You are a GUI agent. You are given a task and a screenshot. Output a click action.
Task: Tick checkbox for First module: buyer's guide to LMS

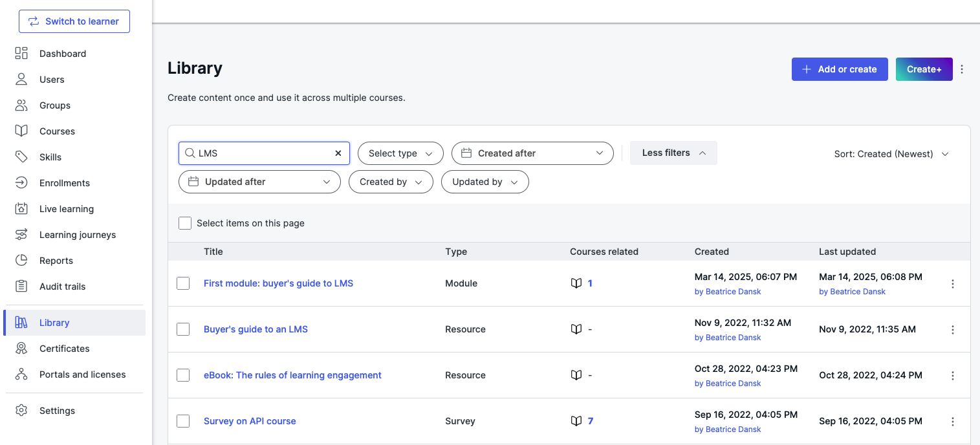tap(183, 283)
